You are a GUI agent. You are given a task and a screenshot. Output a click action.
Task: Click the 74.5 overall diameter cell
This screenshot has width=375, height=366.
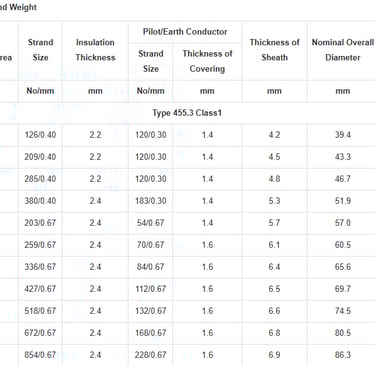tap(342, 311)
